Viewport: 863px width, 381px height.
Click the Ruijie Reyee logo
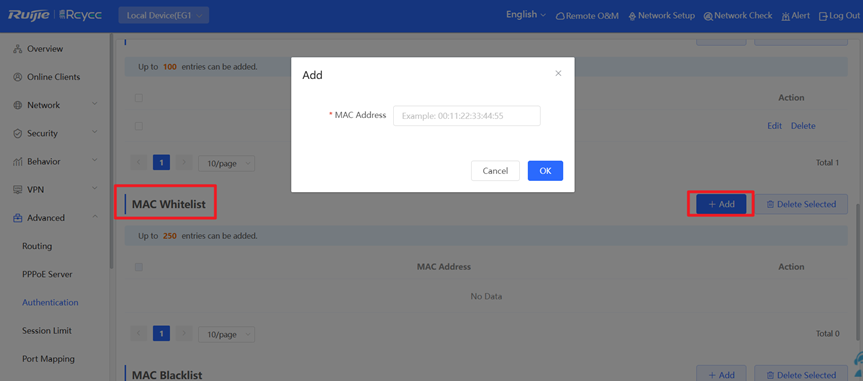[55, 15]
